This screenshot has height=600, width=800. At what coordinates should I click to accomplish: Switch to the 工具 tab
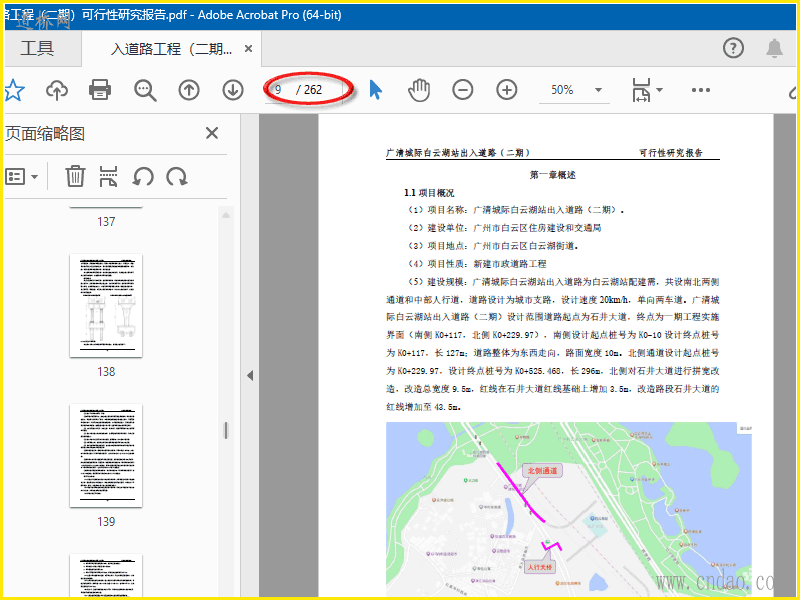click(x=38, y=48)
